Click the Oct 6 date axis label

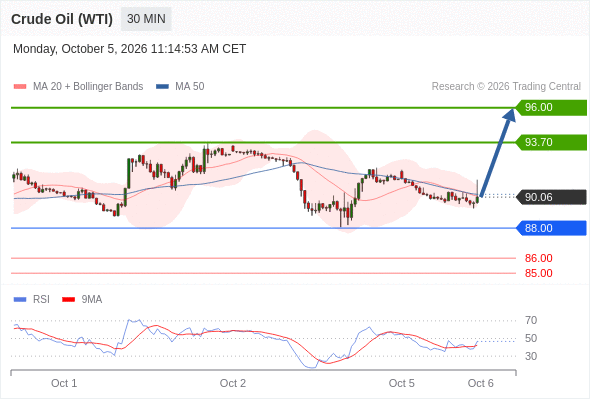click(481, 383)
